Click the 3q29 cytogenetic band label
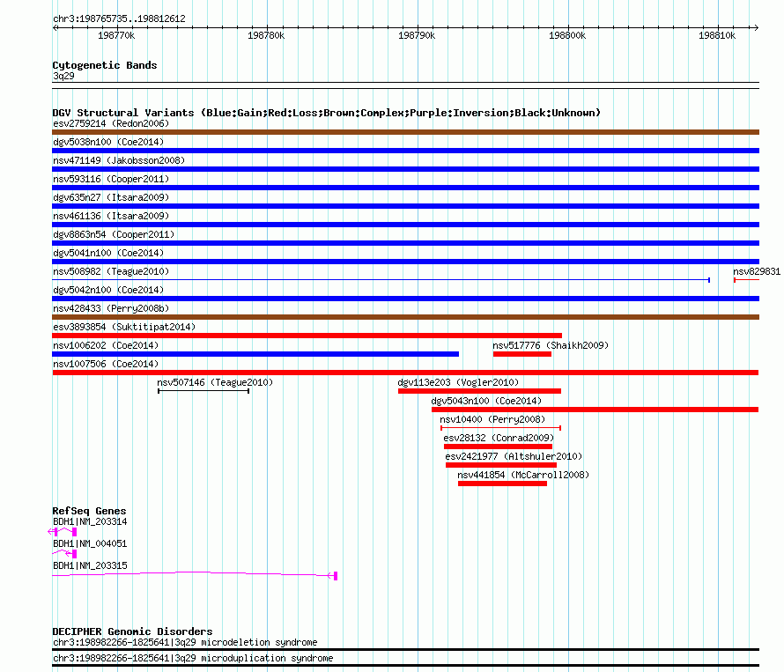784x672 pixels. 63,76
